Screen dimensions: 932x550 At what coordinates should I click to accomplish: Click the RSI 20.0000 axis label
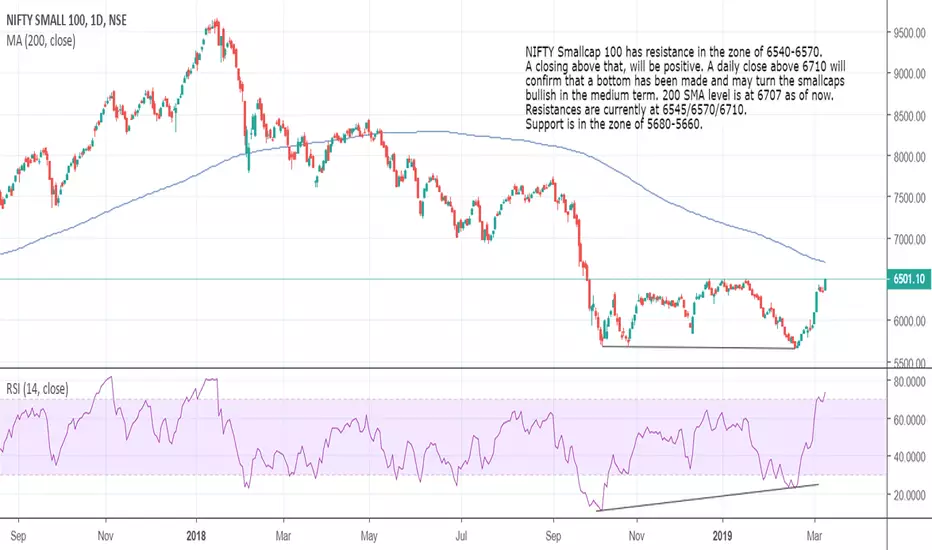tap(909, 495)
